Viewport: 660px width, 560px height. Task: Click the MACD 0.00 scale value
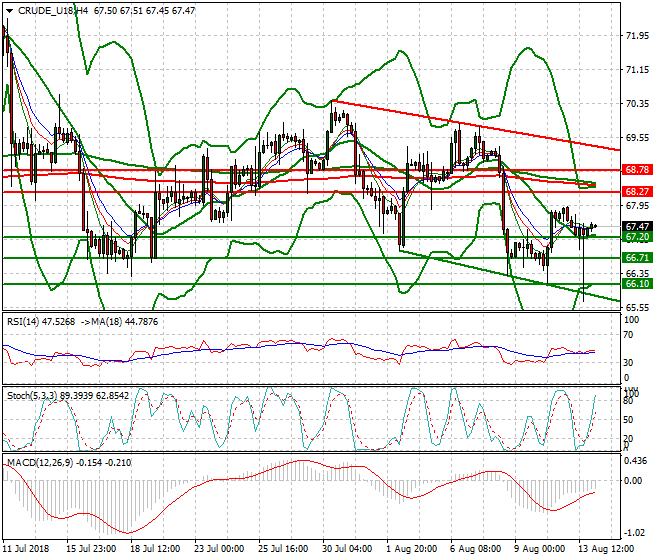tap(633, 480)
